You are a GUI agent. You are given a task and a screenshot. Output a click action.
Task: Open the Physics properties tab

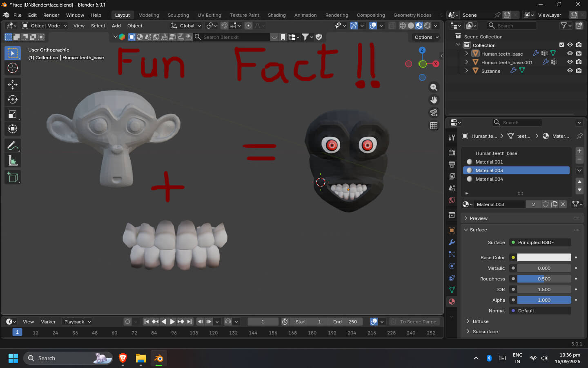[x=452, y=266]
